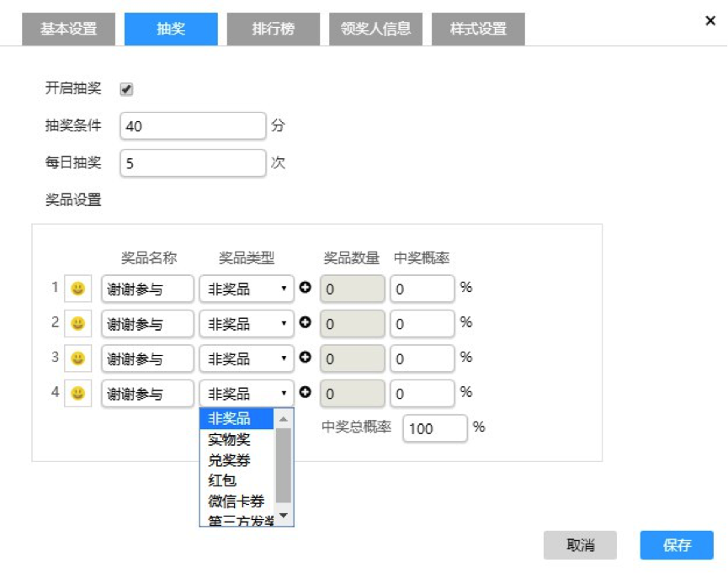Select 实物奖 in the open dropdown list
Screen dimensions: 728x573
click(236, 439)
